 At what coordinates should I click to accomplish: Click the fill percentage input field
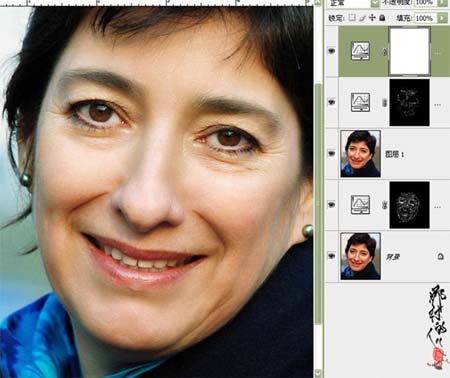[425, 18]
